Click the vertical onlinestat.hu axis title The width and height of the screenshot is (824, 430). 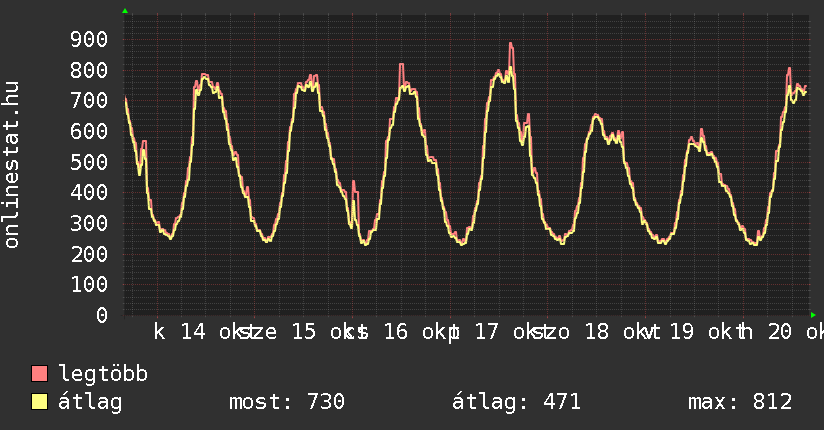click(x=12, y=165)
